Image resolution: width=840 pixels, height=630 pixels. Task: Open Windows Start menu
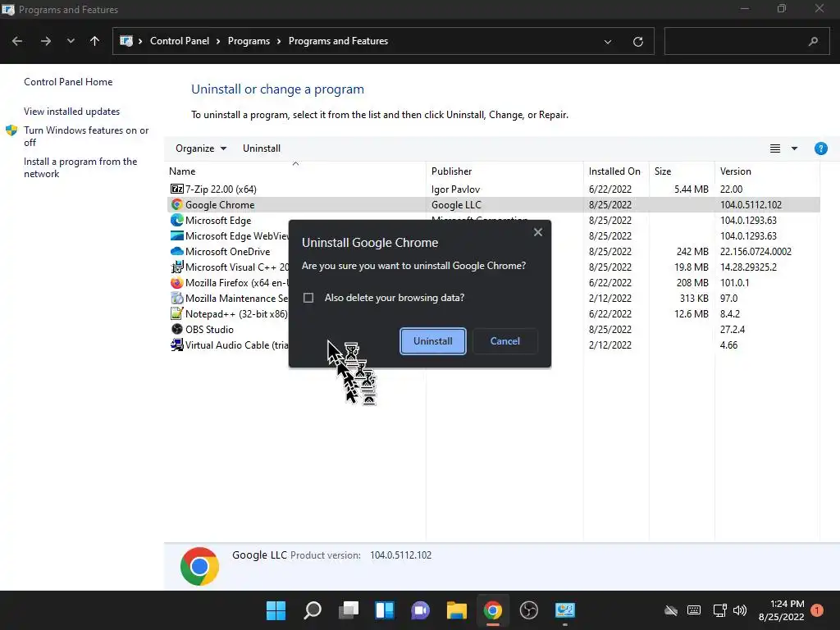click(x=276, y=610)
